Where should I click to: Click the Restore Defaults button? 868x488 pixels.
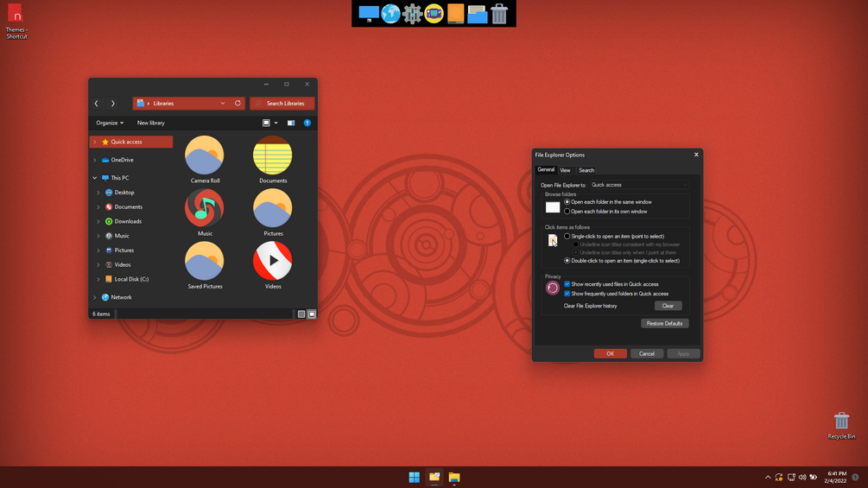point(664,323)
